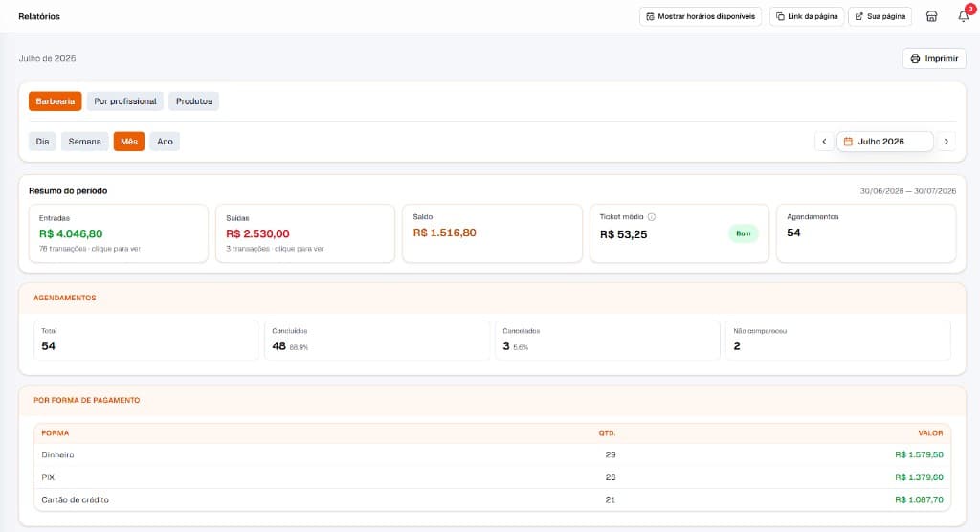Click the Cancelados 3 card

tap(608, 341)
